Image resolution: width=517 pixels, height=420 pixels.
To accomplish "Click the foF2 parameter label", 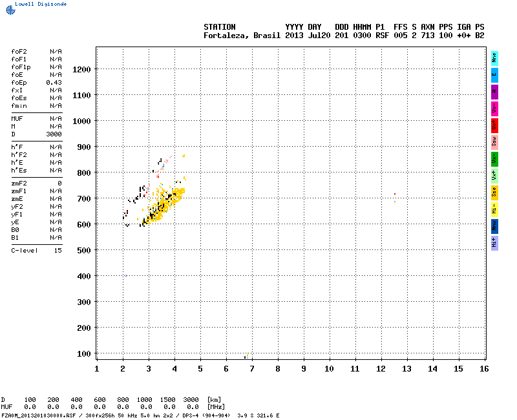I will (x=19, y=52).
